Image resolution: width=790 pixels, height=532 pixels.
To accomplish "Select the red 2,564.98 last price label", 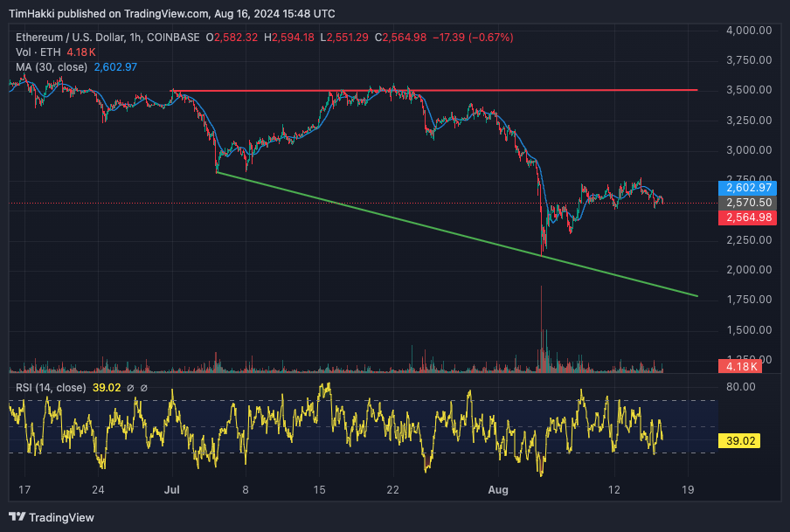I will [746, 218].
